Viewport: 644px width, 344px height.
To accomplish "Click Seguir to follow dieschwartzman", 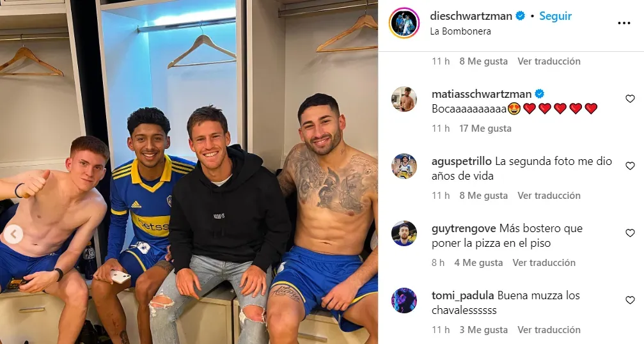I will (555, 16).
